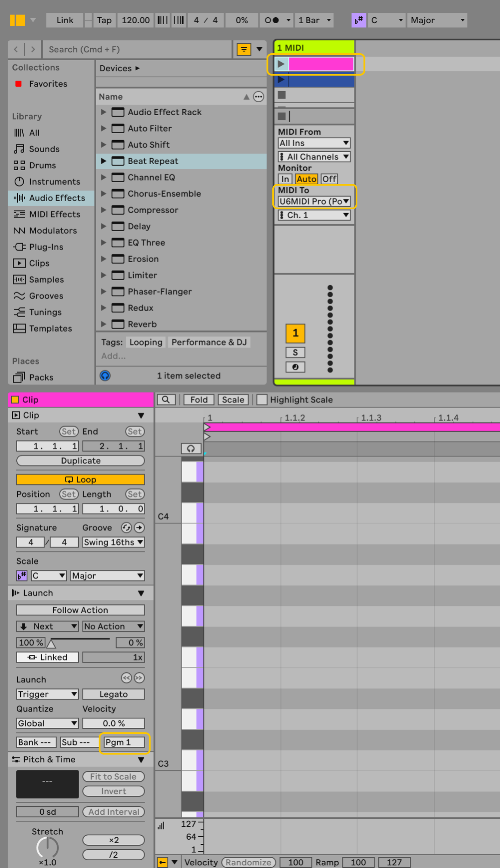Open the 1 Bar quantization dropdown
500x868 pixels.
pyautogui.click(x=315, y=20)
